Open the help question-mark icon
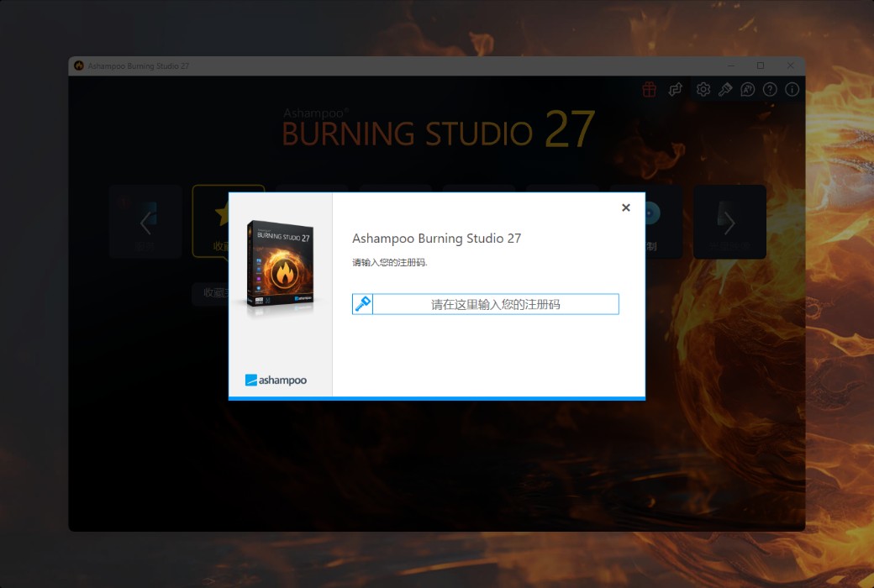The width and height of the screenshot is (874, 588). (769, 89)
